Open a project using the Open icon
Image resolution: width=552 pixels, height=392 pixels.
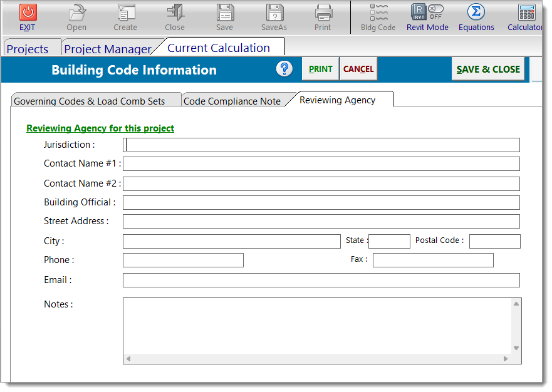[76, 17]
